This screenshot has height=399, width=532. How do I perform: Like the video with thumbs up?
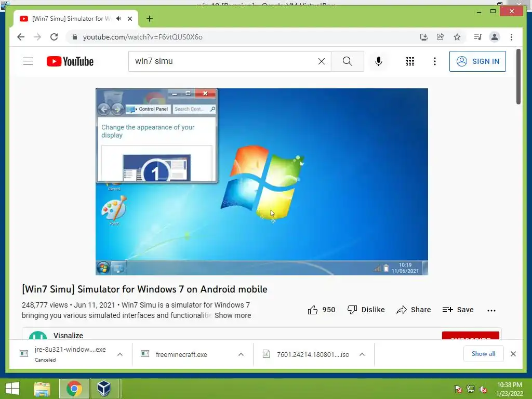pos(321,310)
